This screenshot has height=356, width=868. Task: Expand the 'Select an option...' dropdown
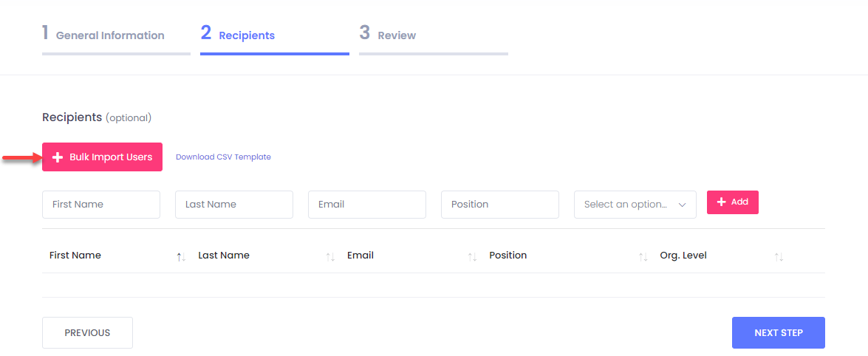click(635, 205)
